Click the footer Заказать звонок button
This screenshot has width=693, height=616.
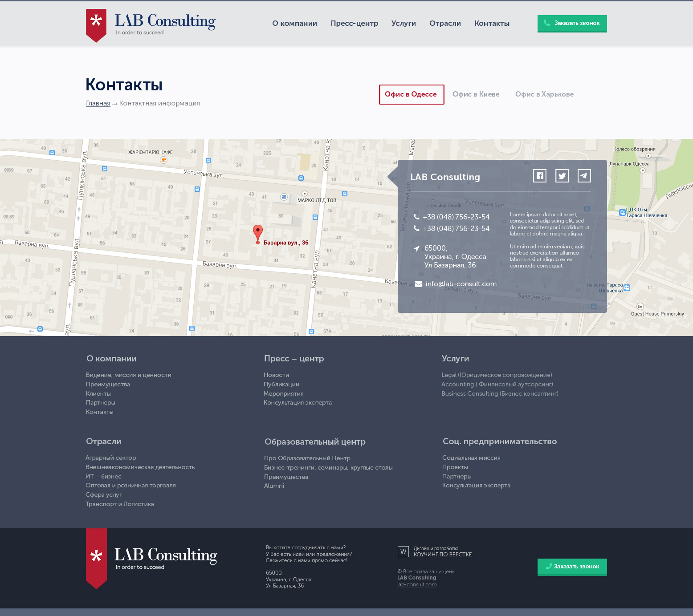572,567
